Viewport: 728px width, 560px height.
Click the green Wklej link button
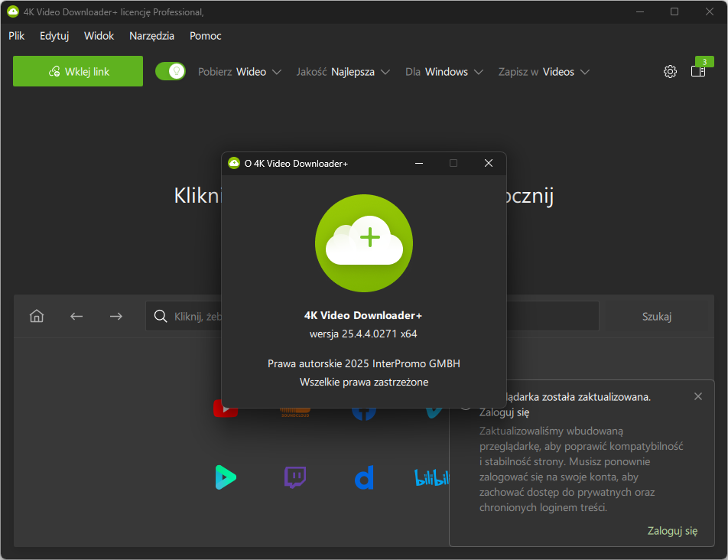click(x=78, y=71)
